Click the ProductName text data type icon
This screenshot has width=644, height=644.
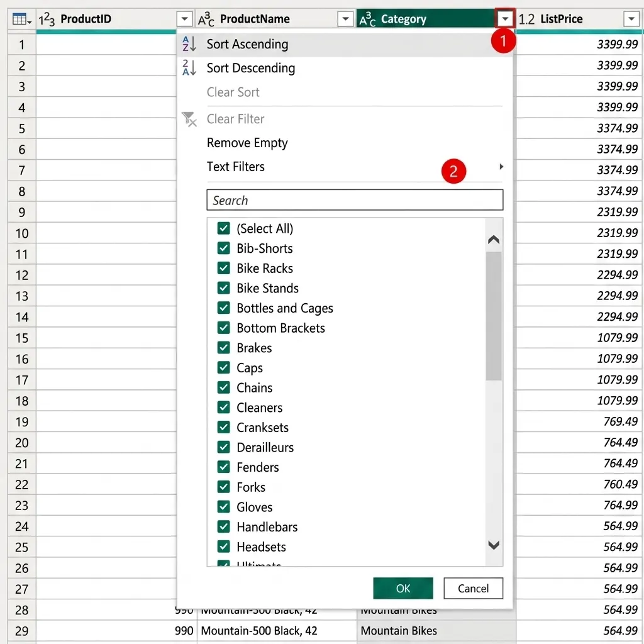206,19
